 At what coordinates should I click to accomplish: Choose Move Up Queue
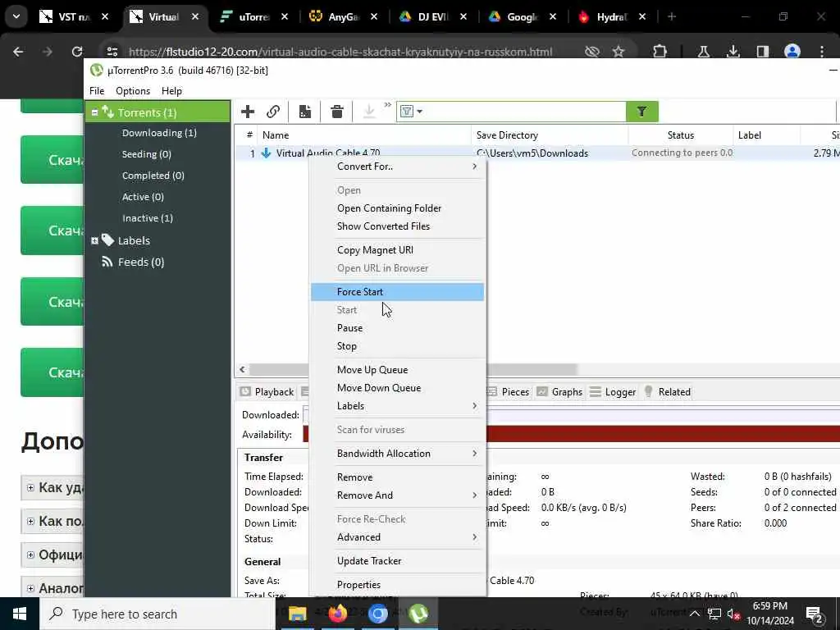[x=397, y=370]
